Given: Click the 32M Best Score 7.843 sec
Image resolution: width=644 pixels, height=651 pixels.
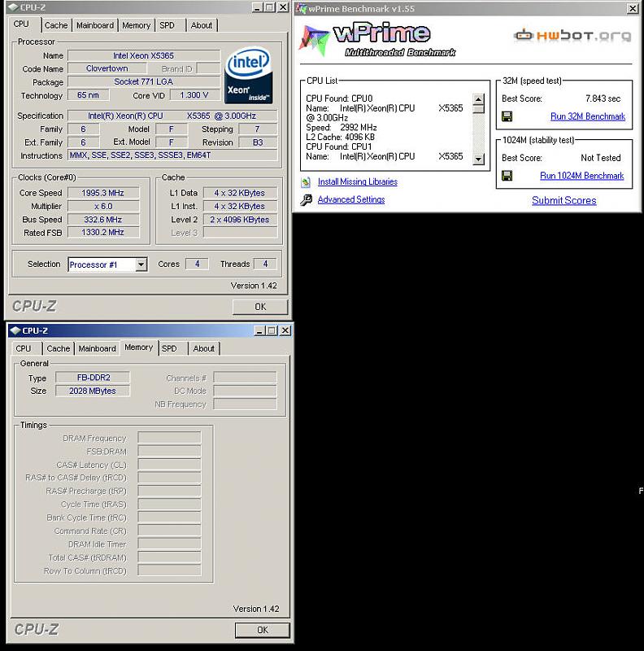Looking at the screenshot, I should [x=603, y=98].
